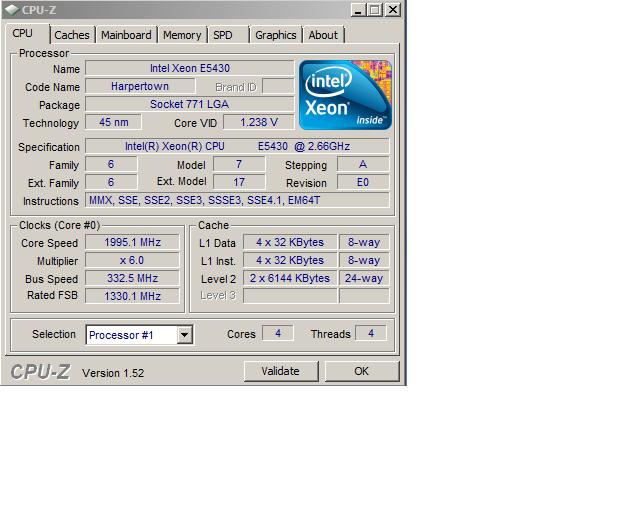The height and width of the screenshot is (512, 640).
Task: Open the Mainboard tab
Action: point(126,35)
